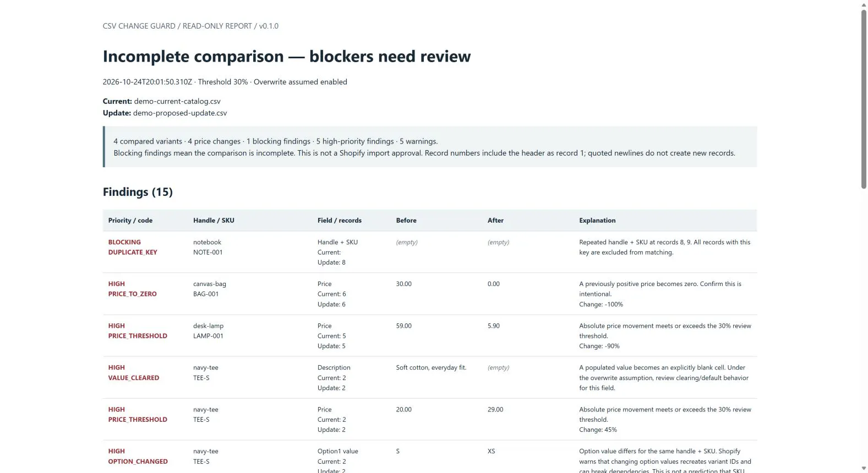Screen dimensions: 868x473
Task: Click the PRICE_TO_ZERO finding code
Action: (133, 294)
